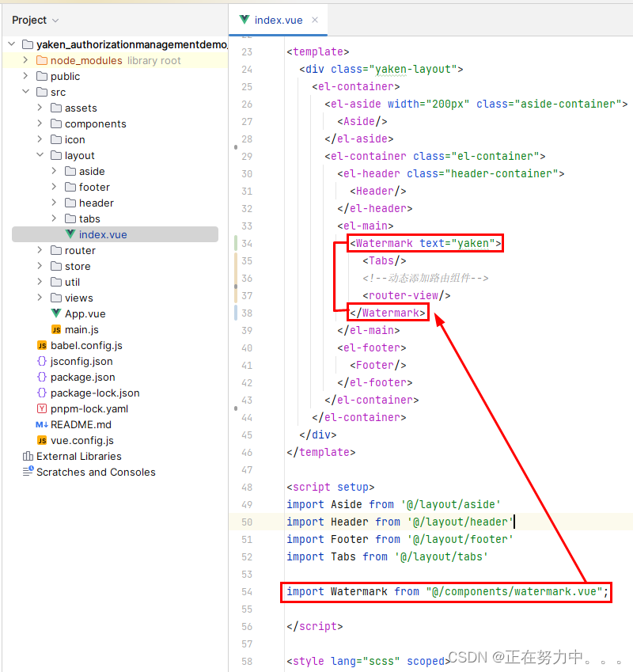The image size is (633, 672).
Task: Collapse the layout folder chevron
Action: [x=40, y=154]
